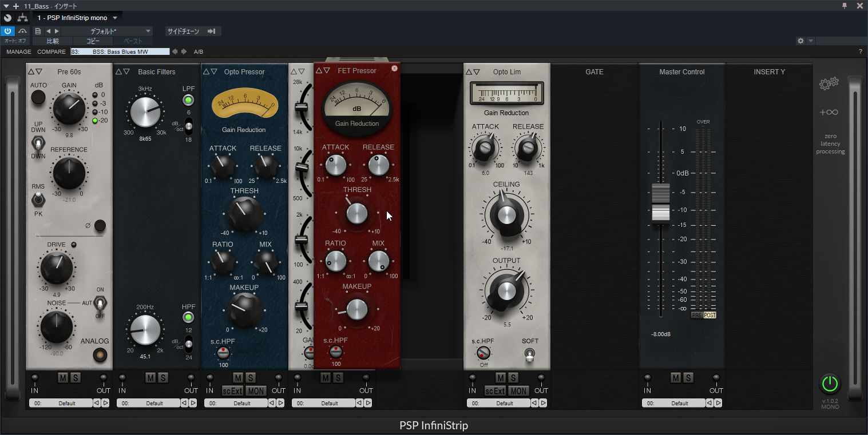Click the preset file document icon

point(38,31)
